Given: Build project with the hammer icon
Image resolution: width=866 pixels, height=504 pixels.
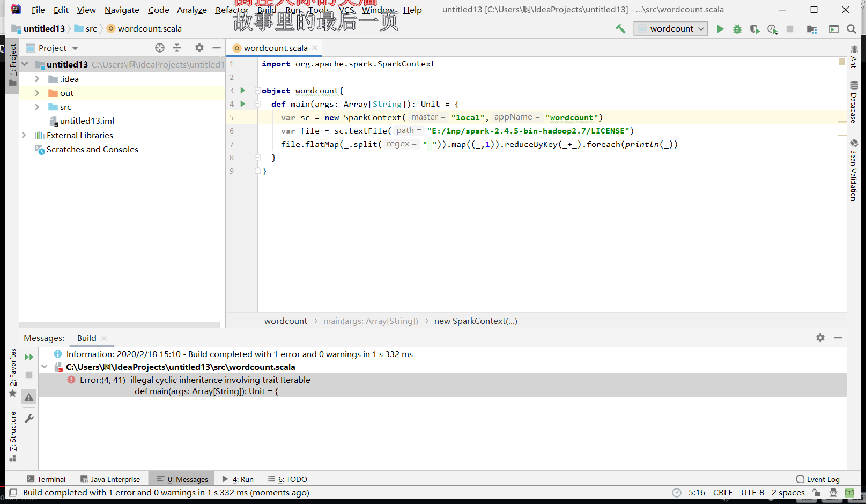Looking at the screenshot, I should tap(620, 29).
